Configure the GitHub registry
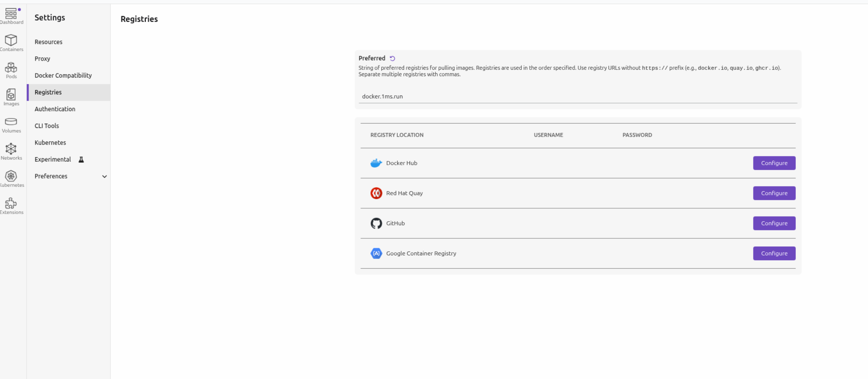Image resolution: width=868 pixels, height=379 pixels. (x=774, y=223)
